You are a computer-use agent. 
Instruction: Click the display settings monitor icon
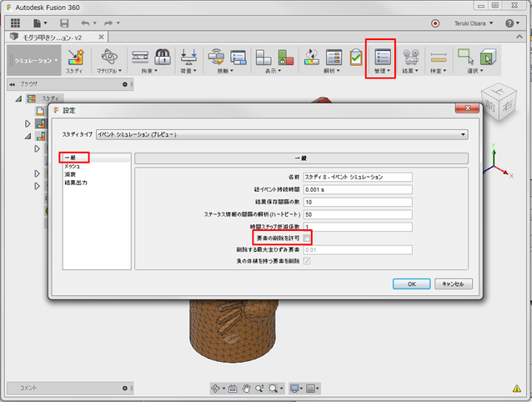(x=294, y=389)
